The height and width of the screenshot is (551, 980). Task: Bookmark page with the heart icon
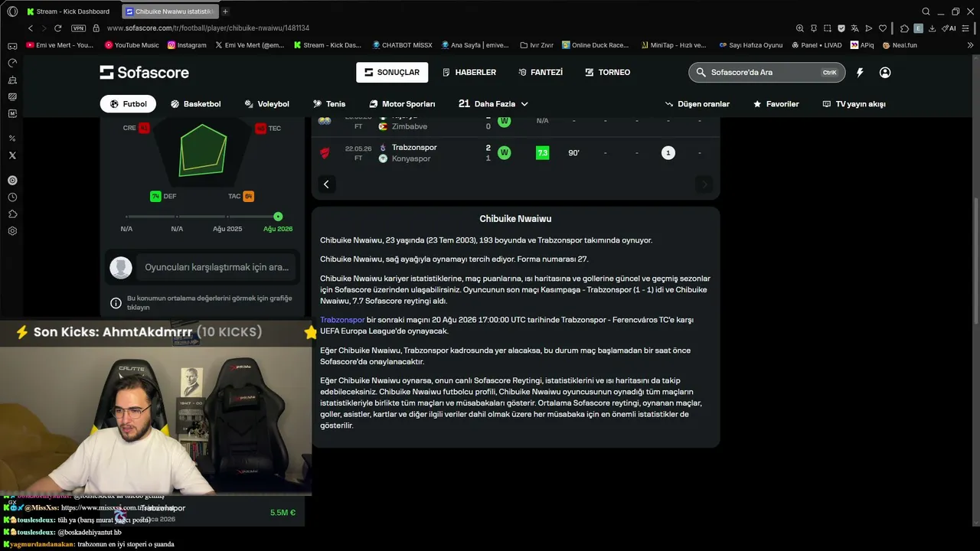[883, 28]
